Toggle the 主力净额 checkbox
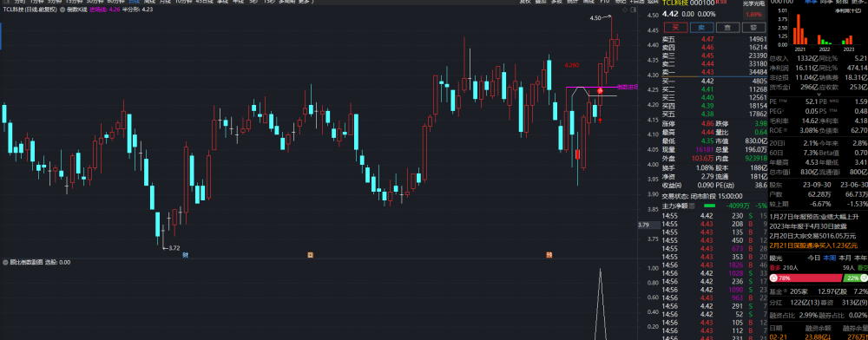Screen dimensions: 868x340 pos(692,206)
